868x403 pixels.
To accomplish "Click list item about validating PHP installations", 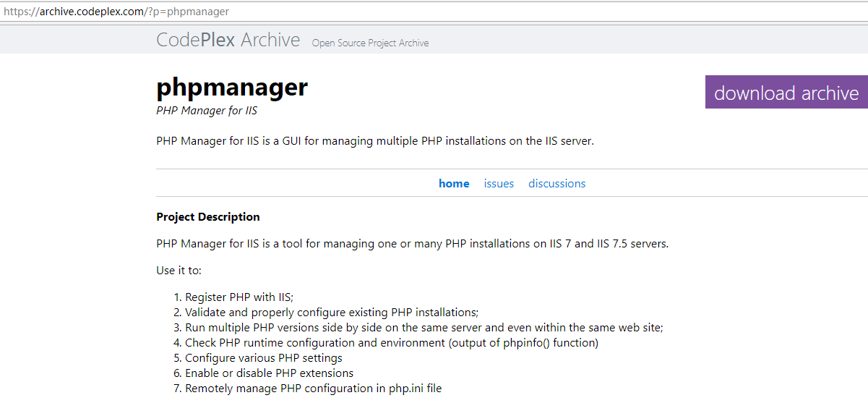I will [x=332, y=313].
